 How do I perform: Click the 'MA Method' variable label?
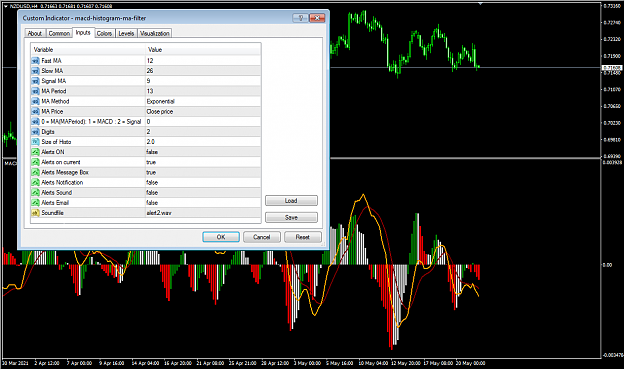pos(55,101)
